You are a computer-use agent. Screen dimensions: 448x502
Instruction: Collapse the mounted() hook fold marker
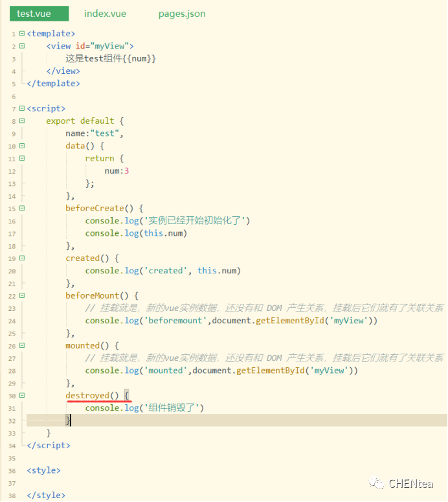pos(22,346)
